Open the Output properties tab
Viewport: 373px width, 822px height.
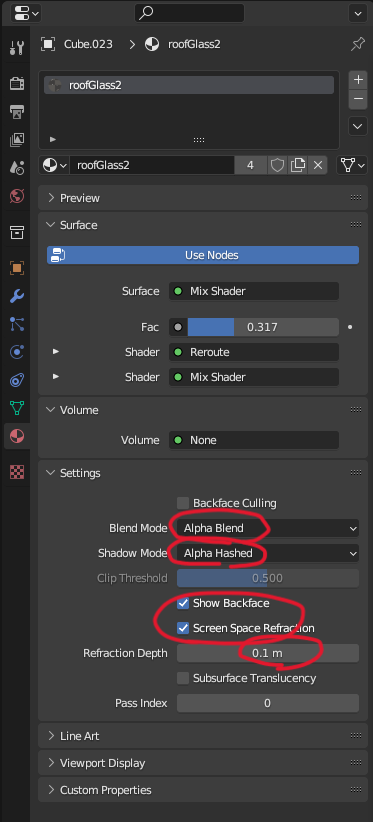17,111
